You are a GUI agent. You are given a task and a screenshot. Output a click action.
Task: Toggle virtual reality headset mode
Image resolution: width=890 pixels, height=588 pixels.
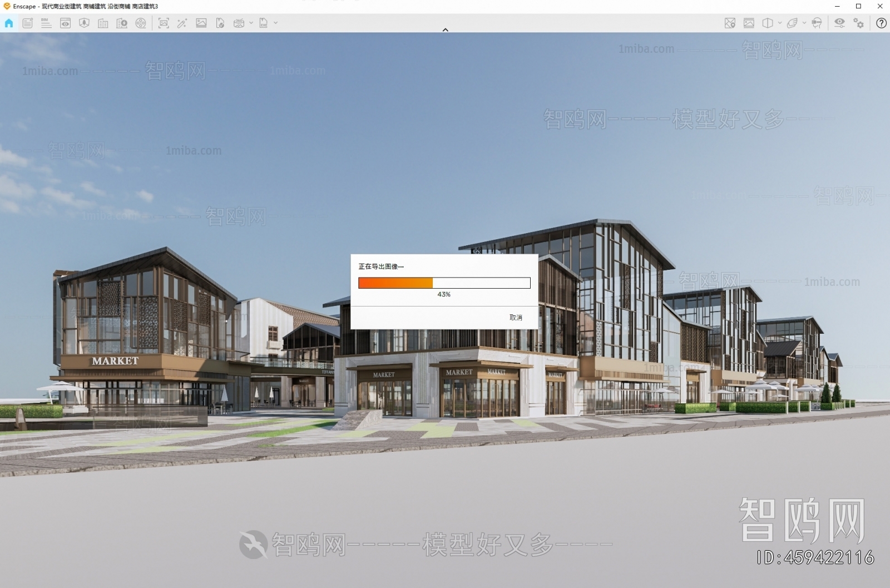click(817, 23)
